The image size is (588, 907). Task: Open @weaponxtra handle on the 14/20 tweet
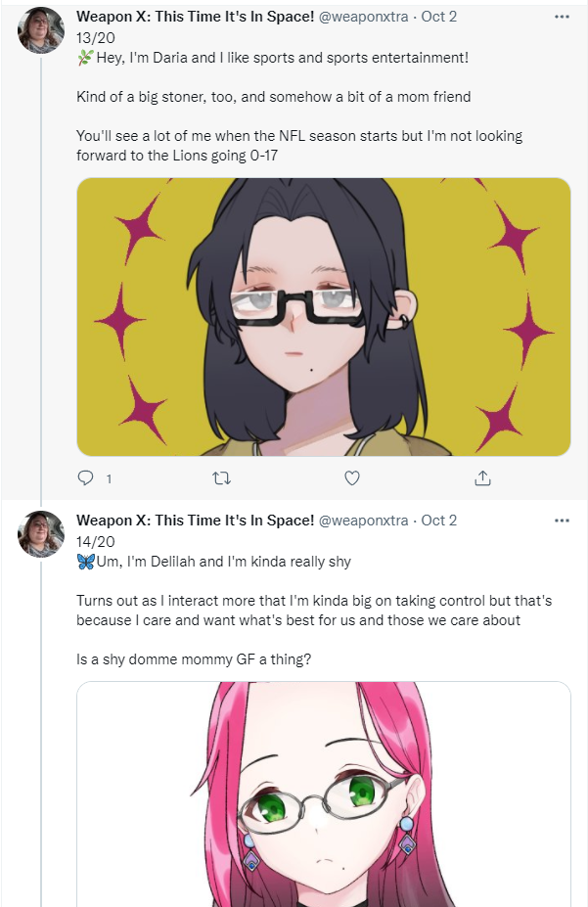364,521
